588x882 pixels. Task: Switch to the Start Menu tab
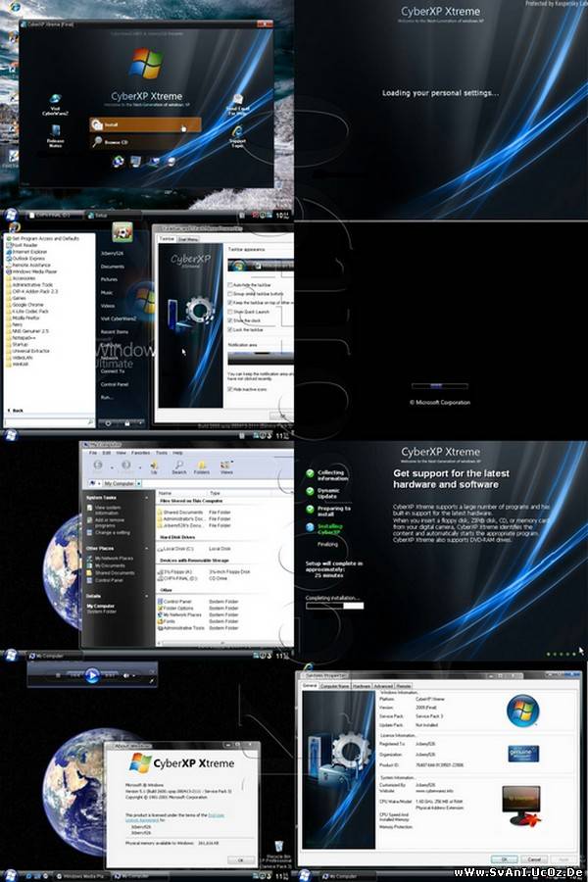[187, 238]
